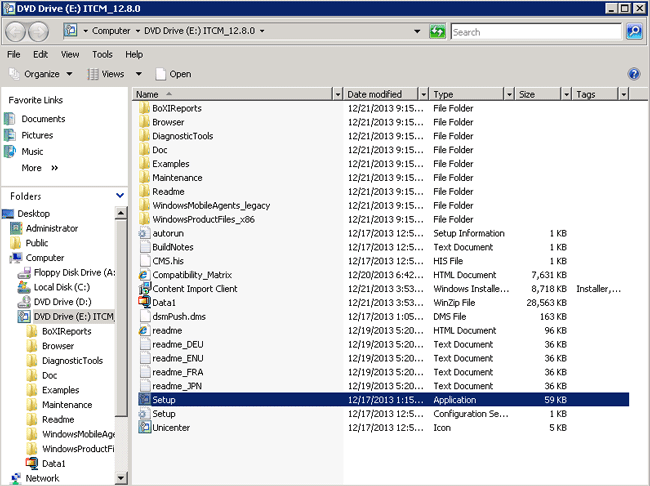Click in the Search input box
This screenshot has height=486, width=650.
[536, 32]
